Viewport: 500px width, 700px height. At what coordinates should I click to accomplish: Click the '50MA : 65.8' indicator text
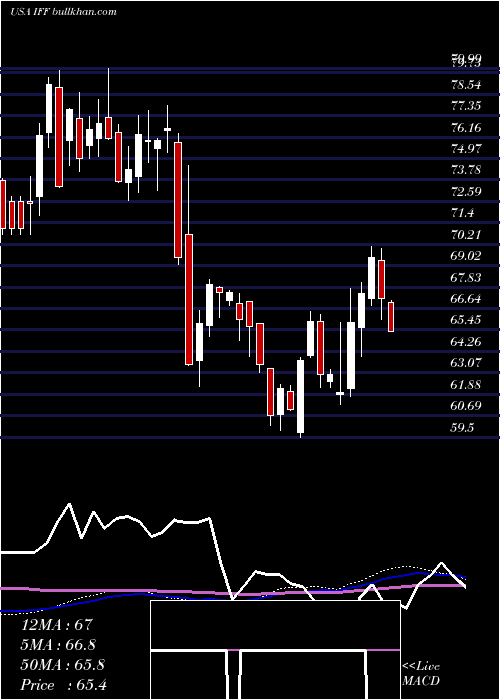63,665
